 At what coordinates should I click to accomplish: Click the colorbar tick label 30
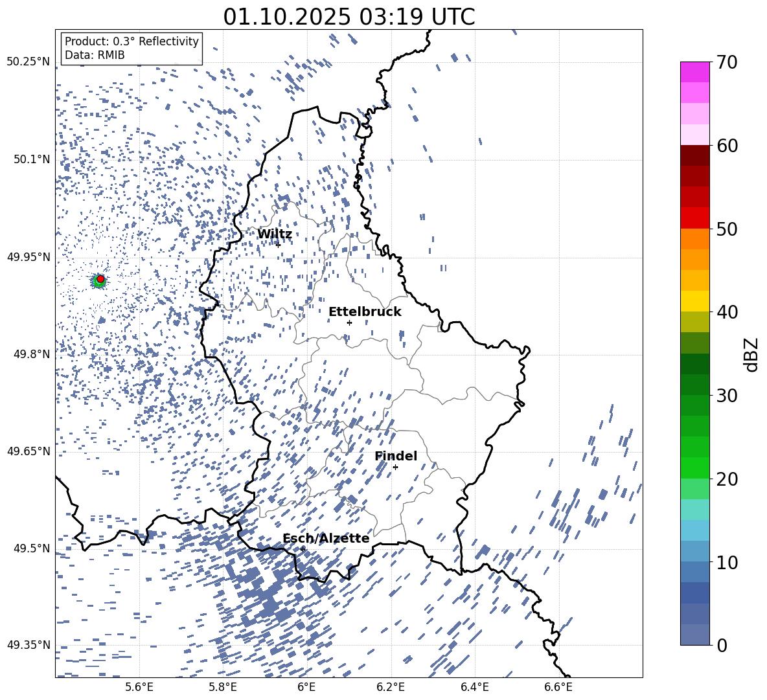tap(727, 396)
